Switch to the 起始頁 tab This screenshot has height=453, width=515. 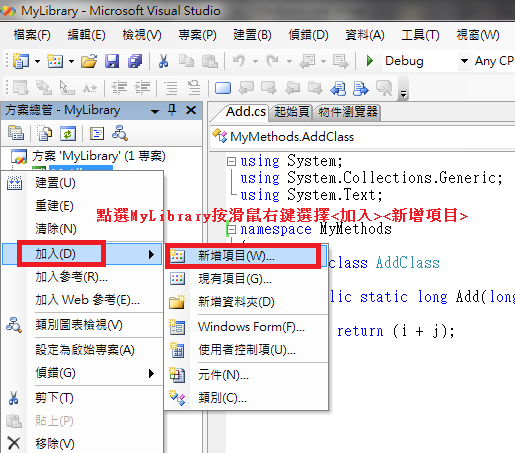(291, 112)
